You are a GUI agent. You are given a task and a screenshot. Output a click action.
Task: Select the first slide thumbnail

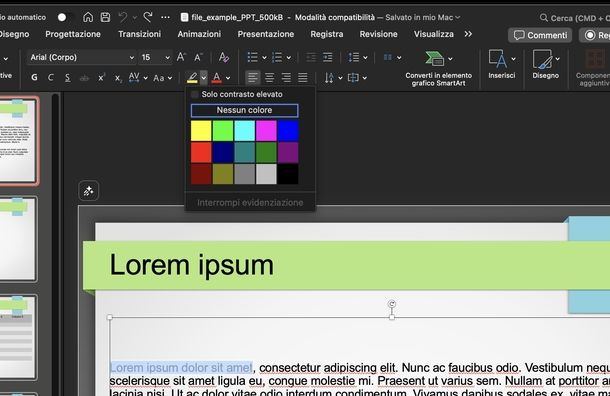pos(18,140)
